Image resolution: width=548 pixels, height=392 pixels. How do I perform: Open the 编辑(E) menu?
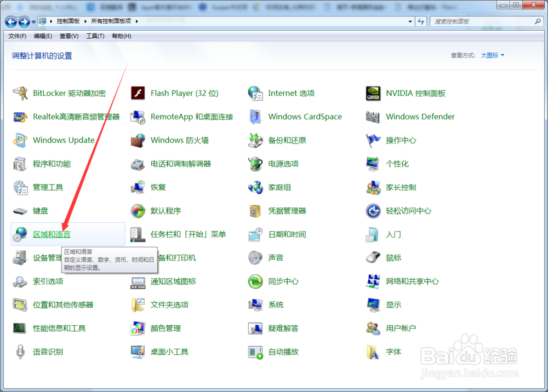[x=43, y=36]
